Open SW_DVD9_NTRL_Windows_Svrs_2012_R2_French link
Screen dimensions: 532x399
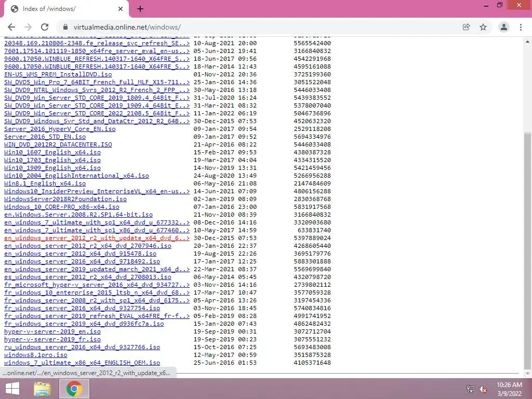(97, 90)
